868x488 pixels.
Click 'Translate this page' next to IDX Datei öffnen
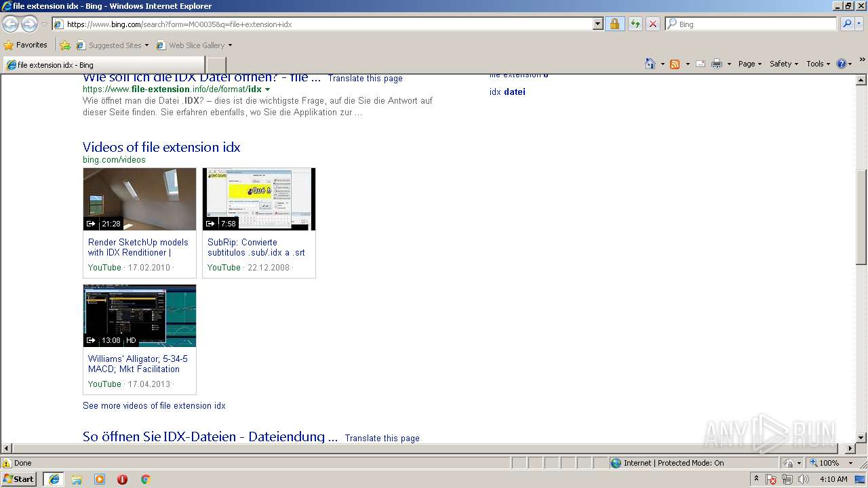click(365, 79)
